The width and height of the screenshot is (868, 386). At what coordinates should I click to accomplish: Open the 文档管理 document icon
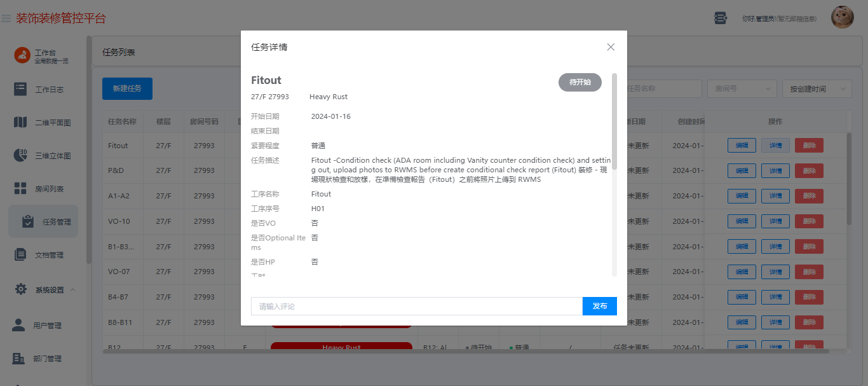point(20,254)
